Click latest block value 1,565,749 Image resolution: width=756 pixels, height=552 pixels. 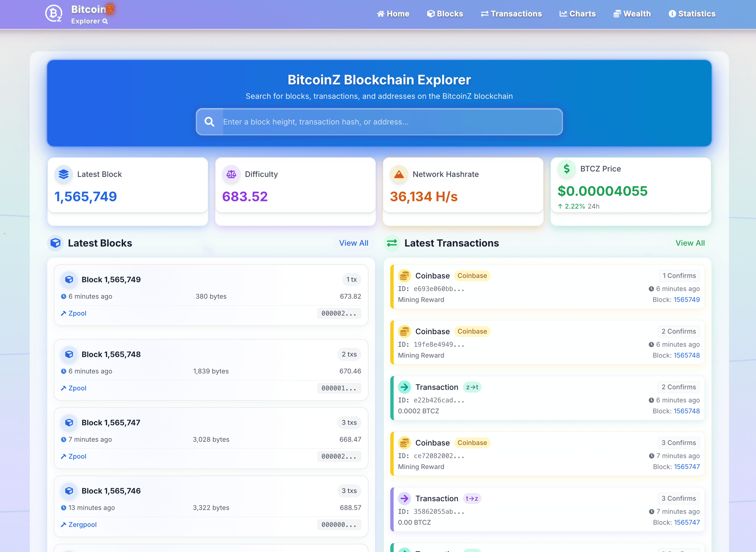coord(85,197)
